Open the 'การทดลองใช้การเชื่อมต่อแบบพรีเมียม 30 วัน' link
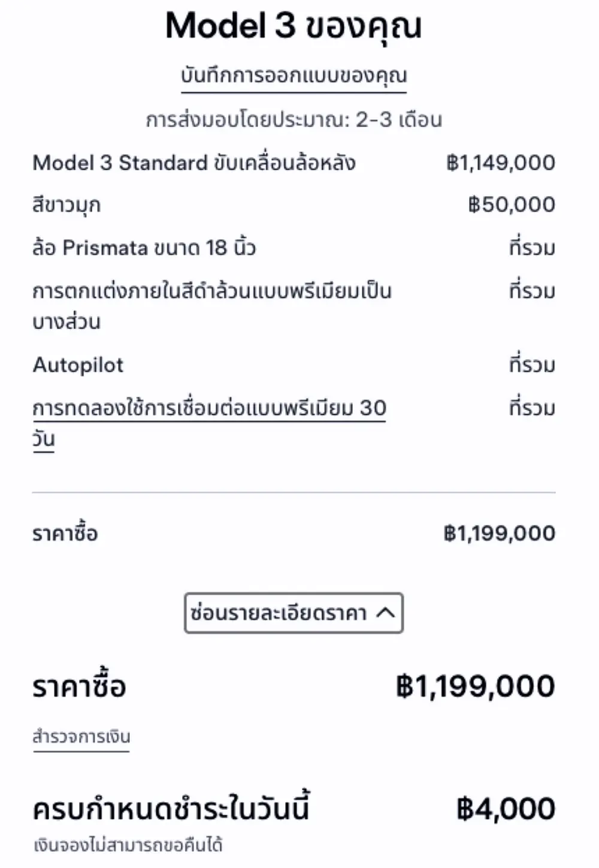This screenshot has height=868, width=599. (209, 409)
